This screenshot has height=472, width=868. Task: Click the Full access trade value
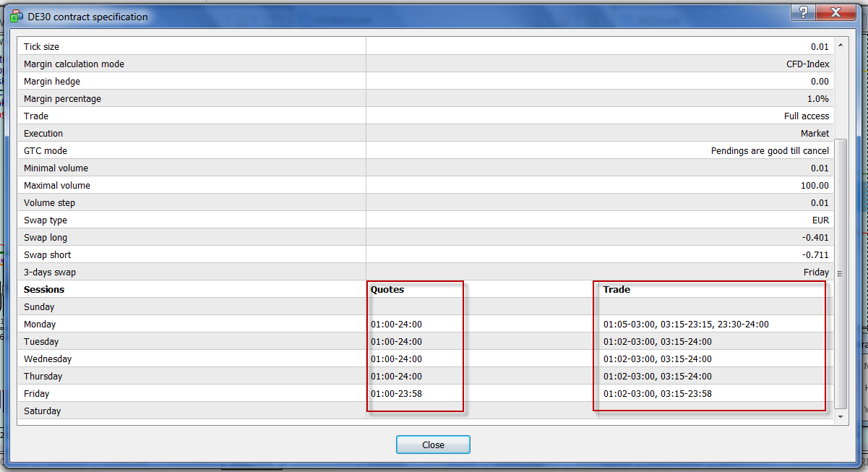pos(807,116)
